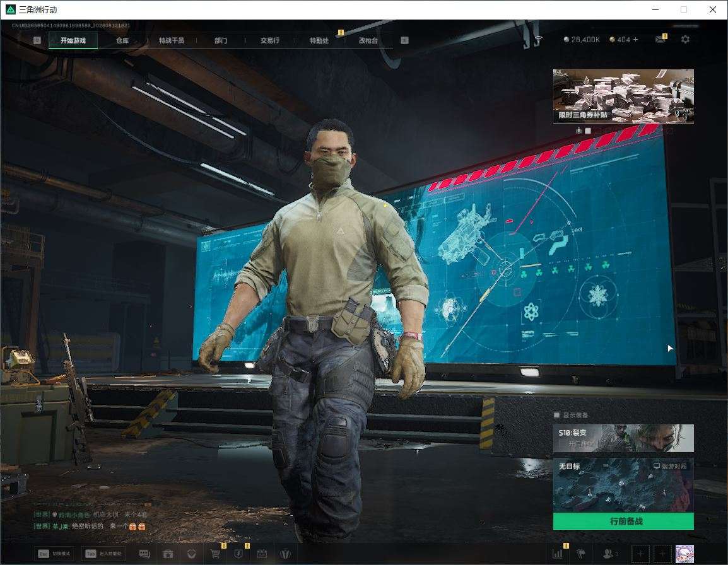Click the E next-tab key icon
The width and height of the screenshot is (728, 565).
click(x=404, y=40)
